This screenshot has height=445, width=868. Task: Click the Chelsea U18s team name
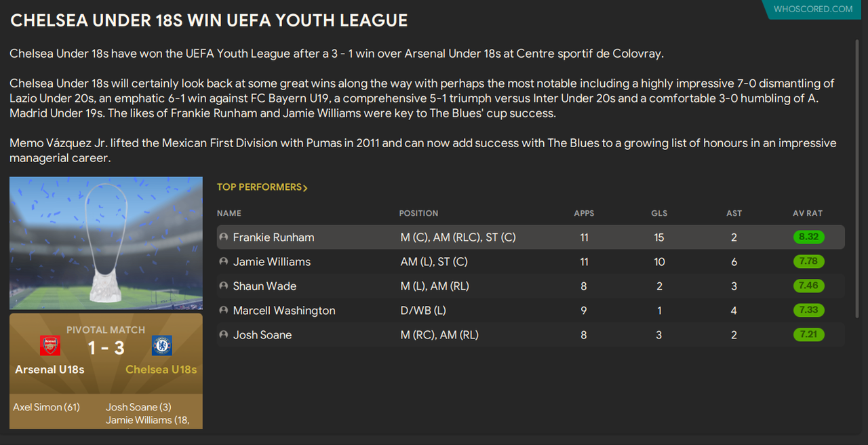click(161, 370)
